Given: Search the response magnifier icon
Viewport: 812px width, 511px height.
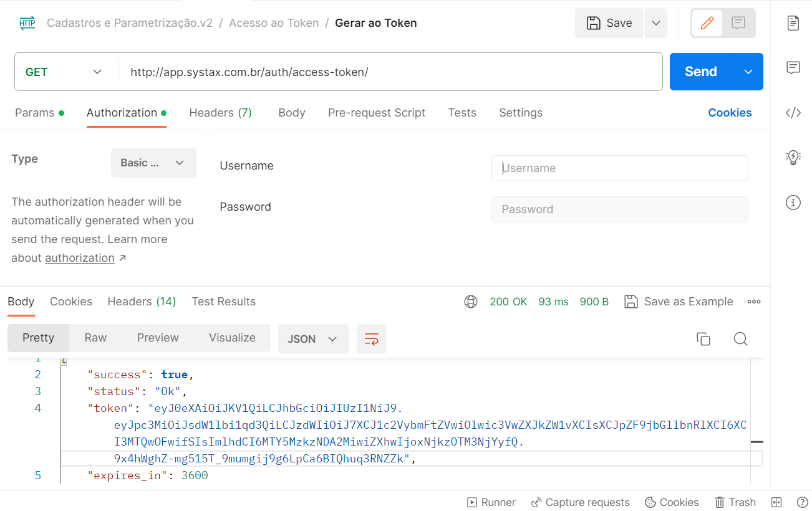Looking at the screenshot, I should 740,339.
